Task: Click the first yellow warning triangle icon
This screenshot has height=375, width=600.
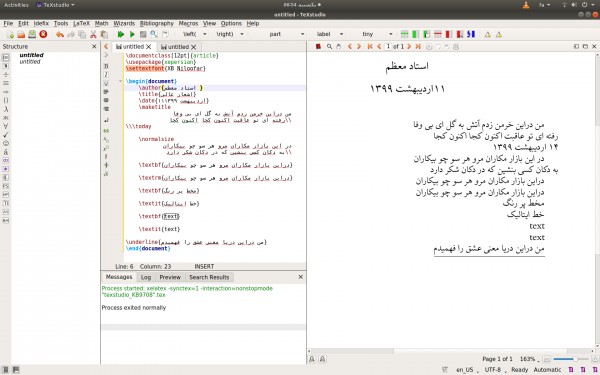Action: [x=488, y=35]
